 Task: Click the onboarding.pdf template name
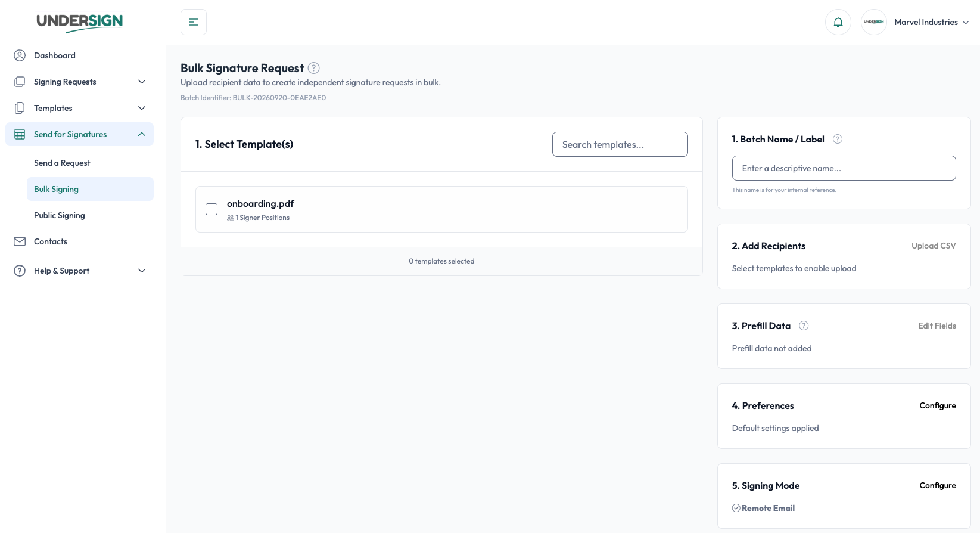click(260, 203)
